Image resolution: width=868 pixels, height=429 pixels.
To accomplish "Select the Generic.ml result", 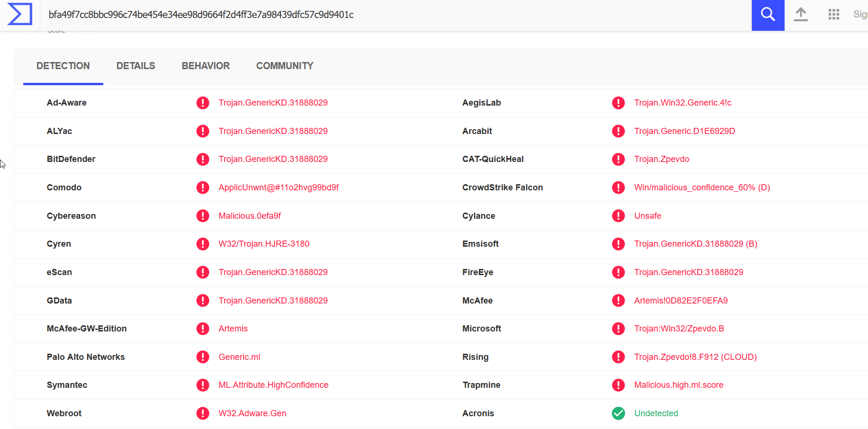I will click(239, 357).
